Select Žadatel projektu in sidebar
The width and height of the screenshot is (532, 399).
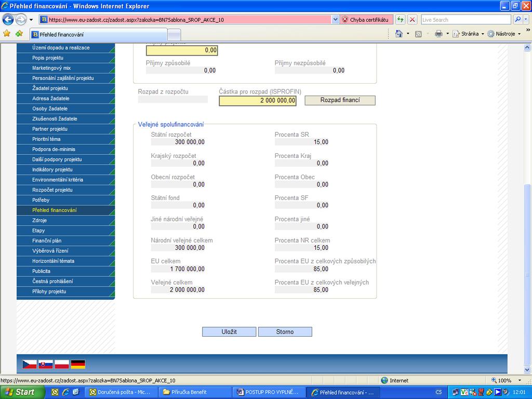[x=65, y=88]
